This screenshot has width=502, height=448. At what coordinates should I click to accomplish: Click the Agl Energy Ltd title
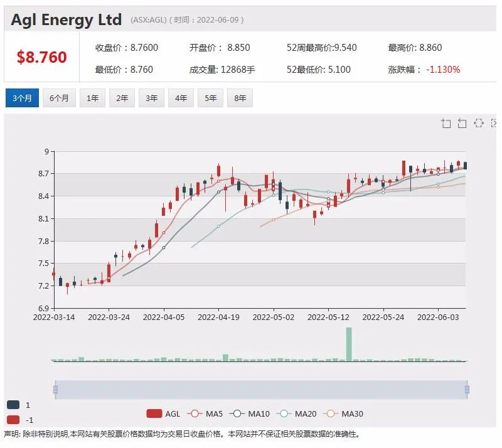click(67, 19)
